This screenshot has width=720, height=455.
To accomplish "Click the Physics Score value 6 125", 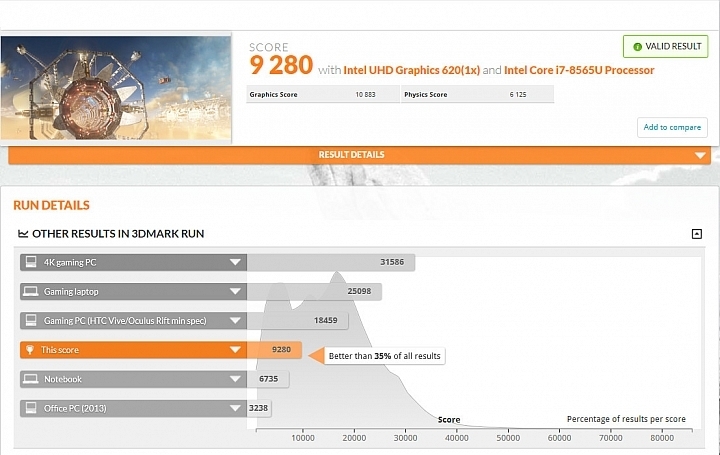I will pyautogui.click(x=518, y=95).
